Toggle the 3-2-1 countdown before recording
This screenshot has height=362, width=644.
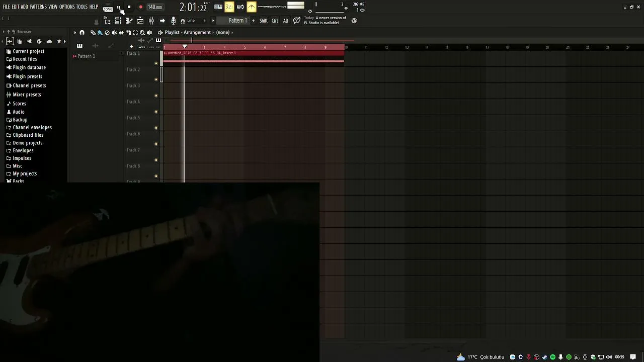pos(229,7)
